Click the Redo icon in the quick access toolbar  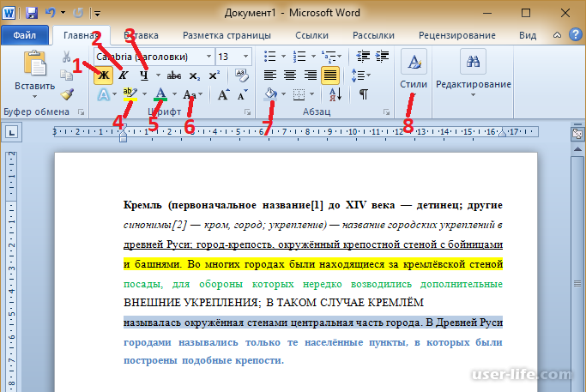pyautogui.click(x=78, y=13)
